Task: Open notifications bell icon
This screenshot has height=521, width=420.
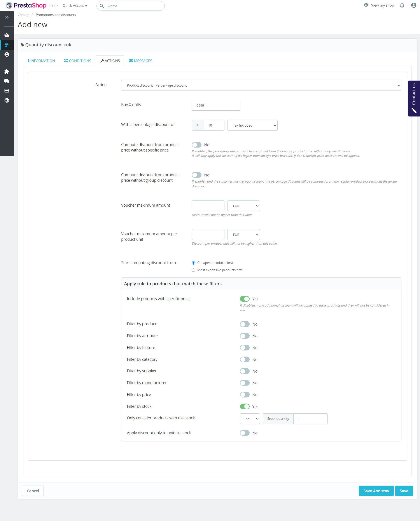Action: (x=402, y=5)
